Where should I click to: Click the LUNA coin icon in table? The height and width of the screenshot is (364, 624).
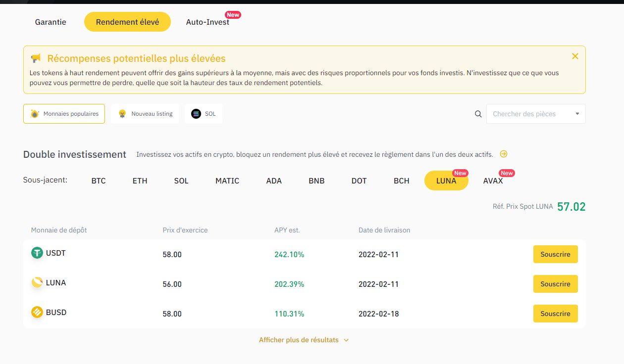pos(37,283)
